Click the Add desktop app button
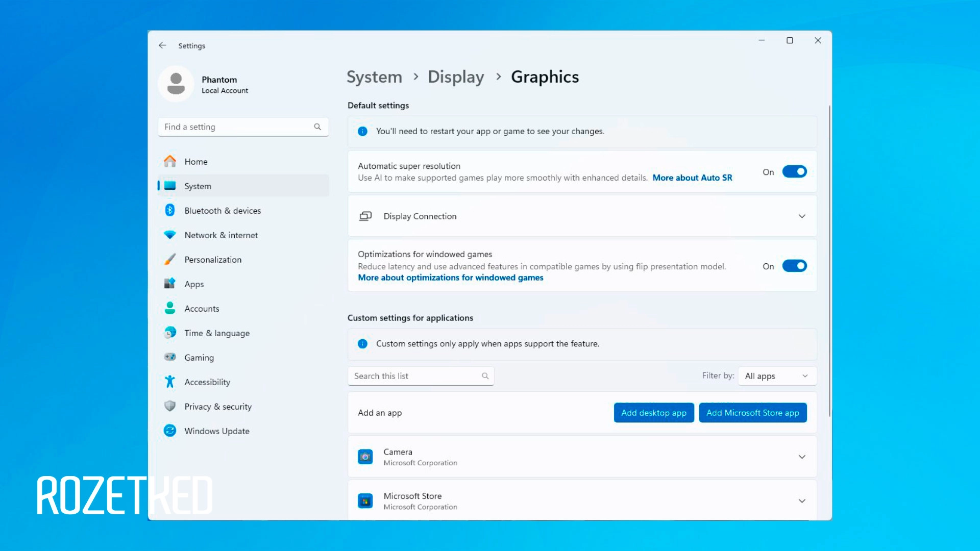The width and height of the screenshot is (980, 551). click(653, 413)
